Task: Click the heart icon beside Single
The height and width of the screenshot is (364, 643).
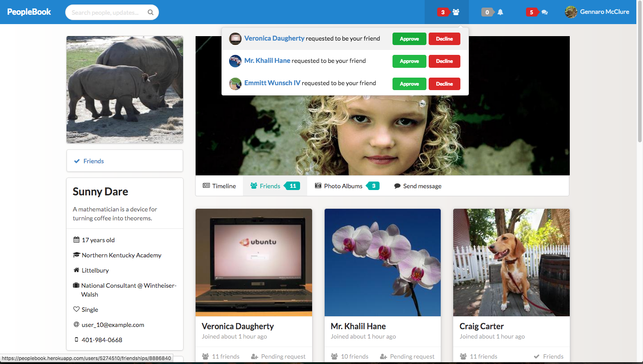Action: point(76,310)
